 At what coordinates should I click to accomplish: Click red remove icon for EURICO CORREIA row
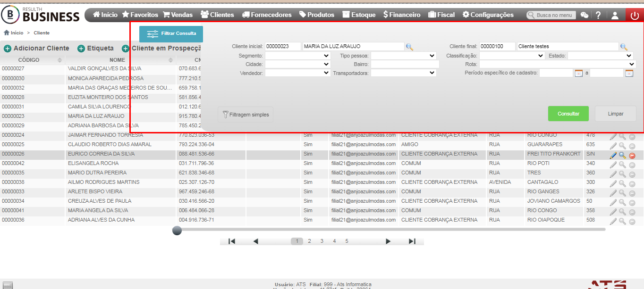pos(632,156)
